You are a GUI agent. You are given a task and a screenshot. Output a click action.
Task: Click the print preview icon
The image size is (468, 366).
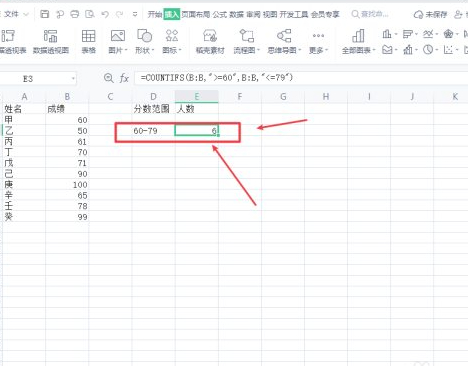tap(90, 14)
